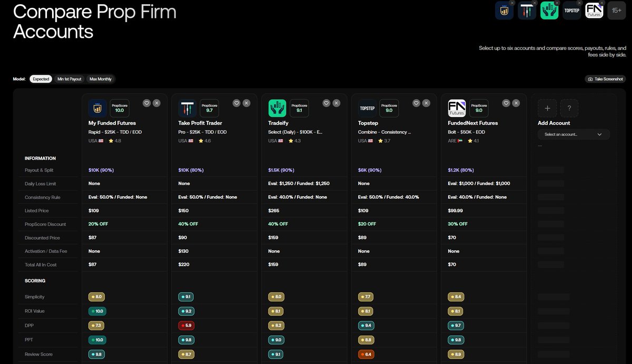Click Topstep Simplicity score 7.7
Viewport: 632px width, 364px height.
[x=366, y=297]
